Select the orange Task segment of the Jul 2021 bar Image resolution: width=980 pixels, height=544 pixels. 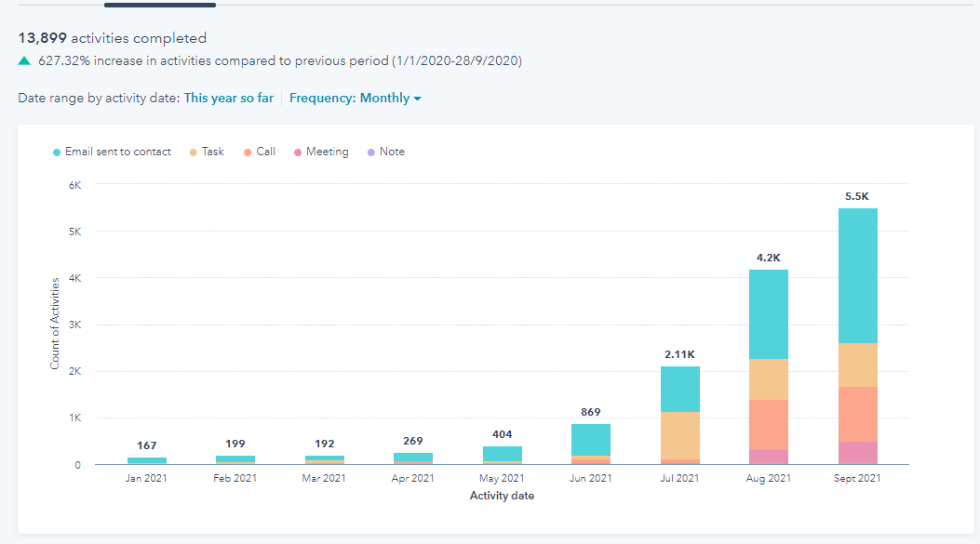679,435
